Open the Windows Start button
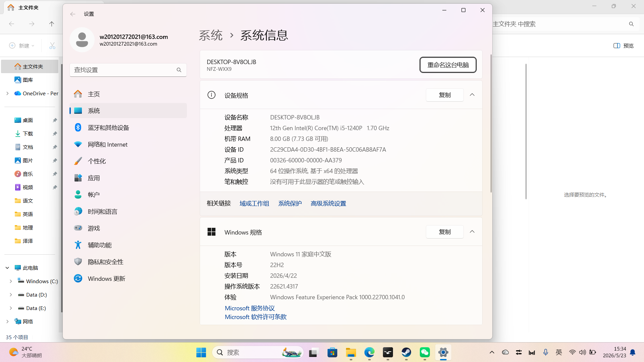Screen dimensions: 644x362 pyautogui.click(x=201, y=352)
